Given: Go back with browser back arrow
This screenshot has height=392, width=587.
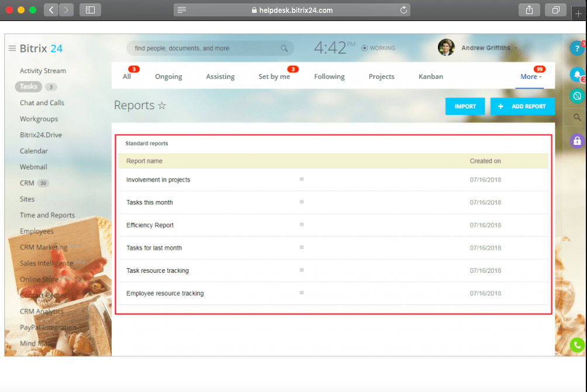Looking at the screenshot, I should pyautogui.click(x=51, y=10).
